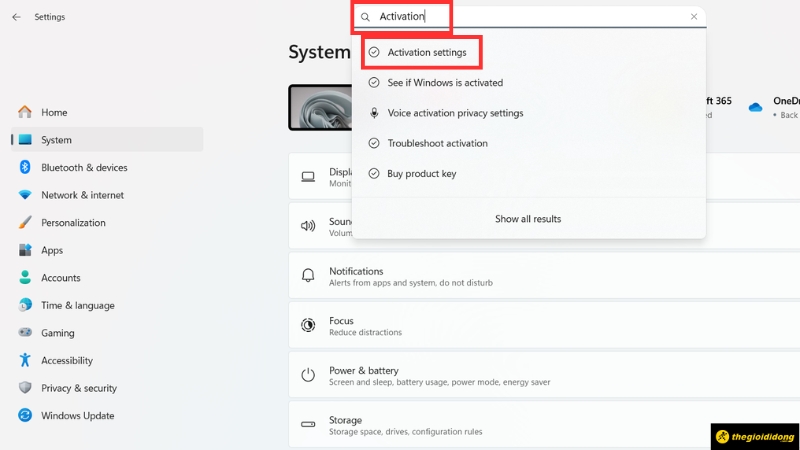Click the Home house icon
Viewport: 800px width, 450px height.
click(x=24, y=112)
